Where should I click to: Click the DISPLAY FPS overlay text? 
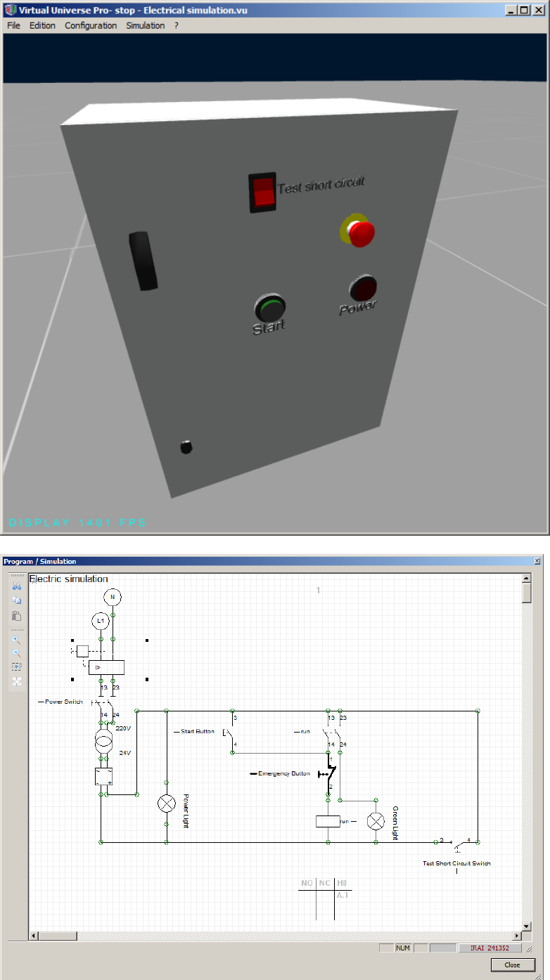point(77,522)
